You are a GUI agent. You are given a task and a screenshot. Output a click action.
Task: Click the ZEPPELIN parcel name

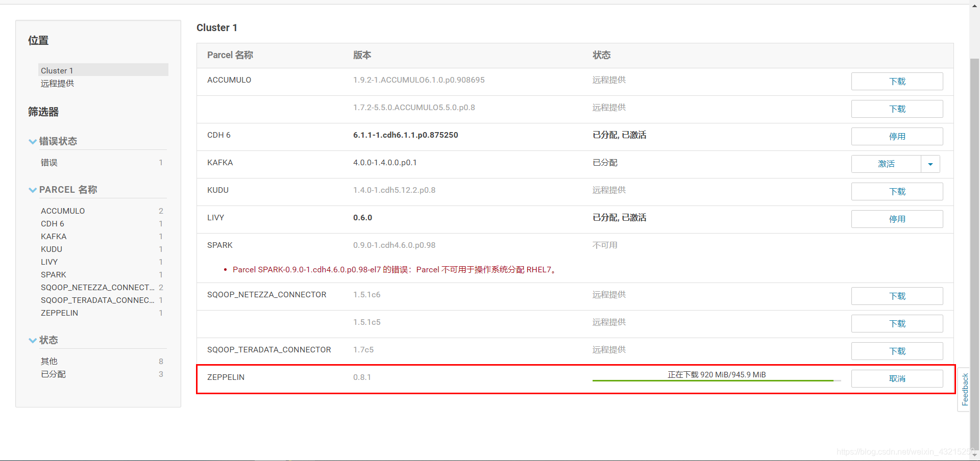click(x=226, y=377)
